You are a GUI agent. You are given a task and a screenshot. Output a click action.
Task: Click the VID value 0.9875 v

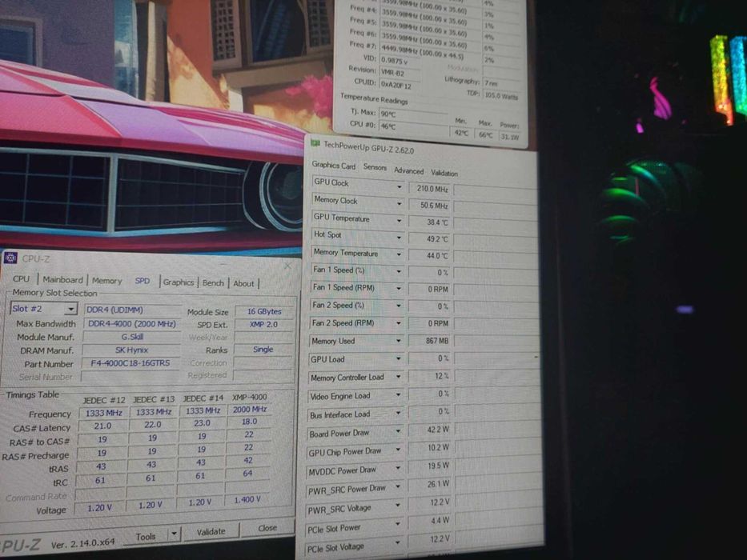[x=400, y=61]
